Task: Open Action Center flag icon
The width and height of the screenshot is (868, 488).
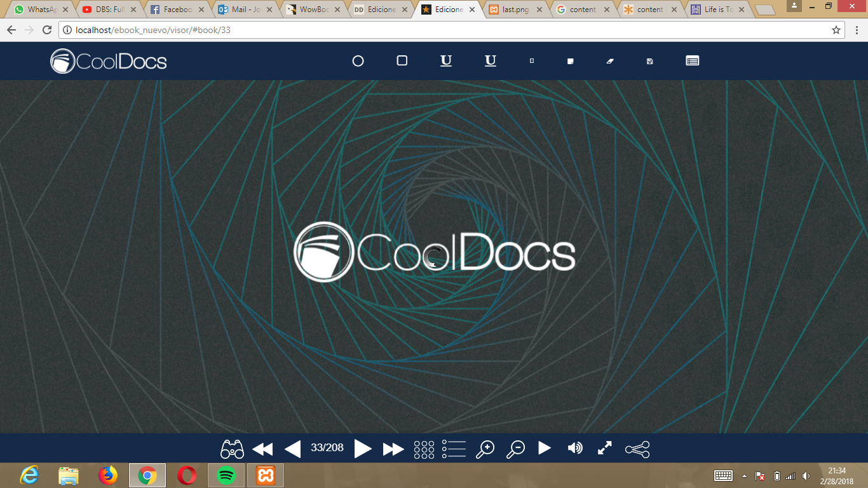Action: (760, 476)
